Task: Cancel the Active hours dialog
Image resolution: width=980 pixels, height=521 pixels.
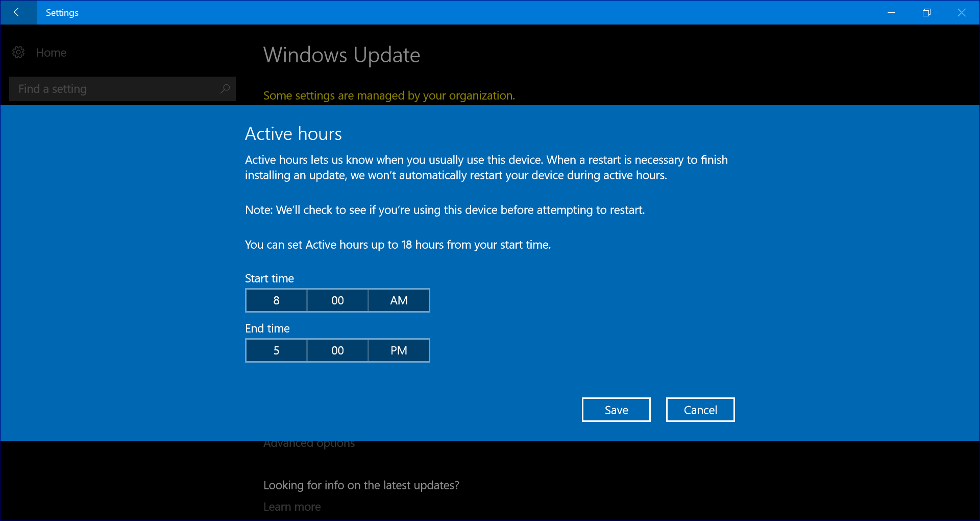Action: click(x=700, y=410)
